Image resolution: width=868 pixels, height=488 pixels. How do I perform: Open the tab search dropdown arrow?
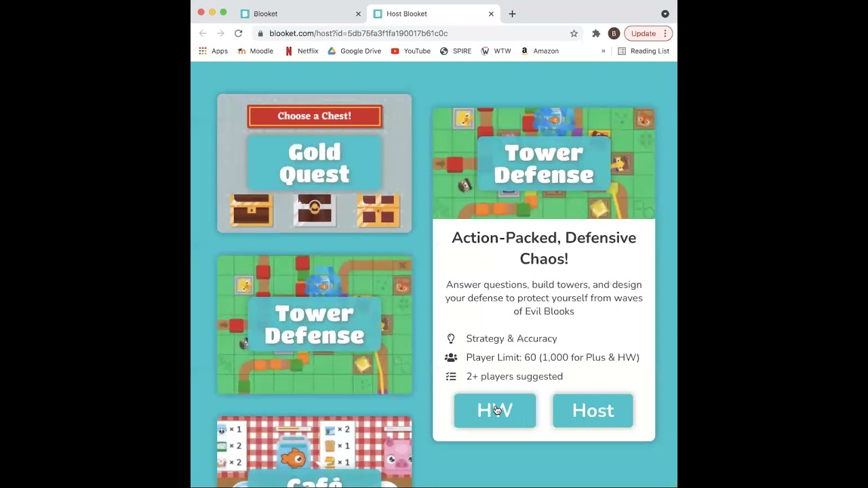point(665,14)
